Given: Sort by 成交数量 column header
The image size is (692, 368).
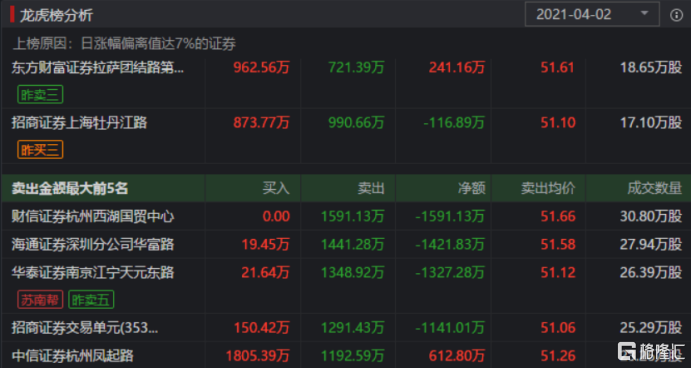Looking at the screenshot, I should click(x=654, y=188).
